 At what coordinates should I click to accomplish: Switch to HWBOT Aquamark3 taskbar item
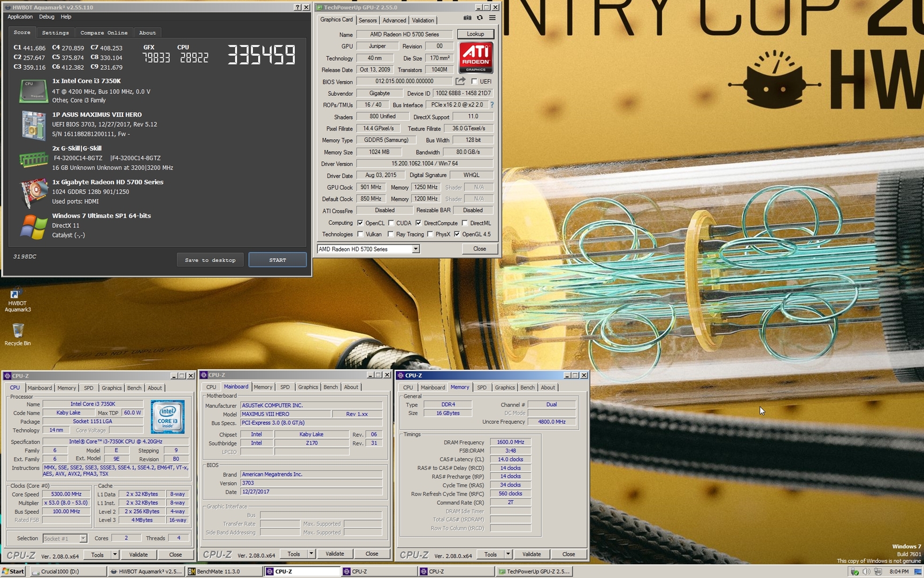tap(145, 571)
